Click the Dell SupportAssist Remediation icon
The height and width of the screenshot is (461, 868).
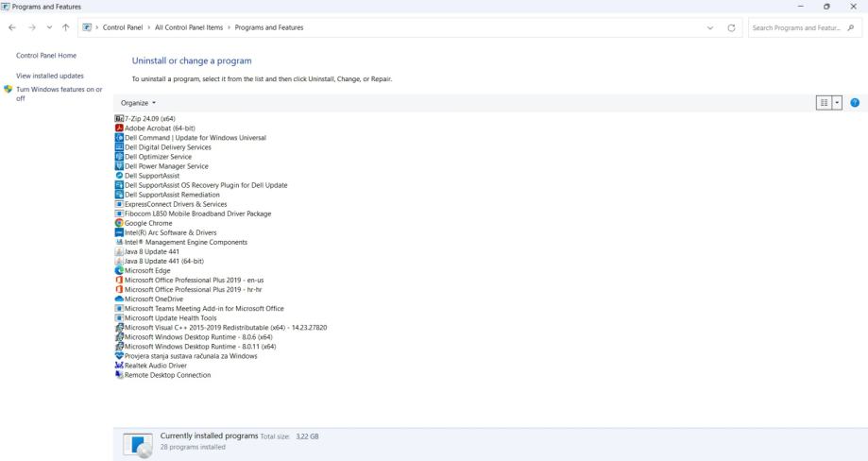[x=119, y=195]
